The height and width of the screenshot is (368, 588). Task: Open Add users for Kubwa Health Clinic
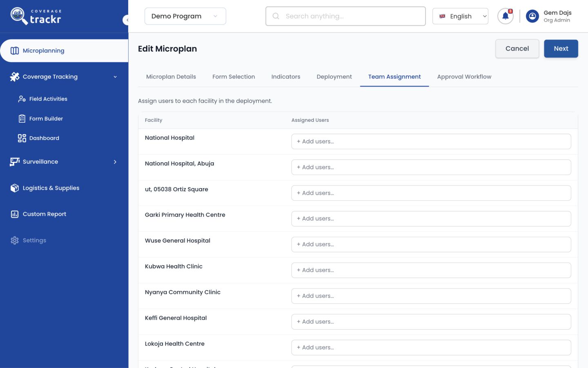[431, 270]
